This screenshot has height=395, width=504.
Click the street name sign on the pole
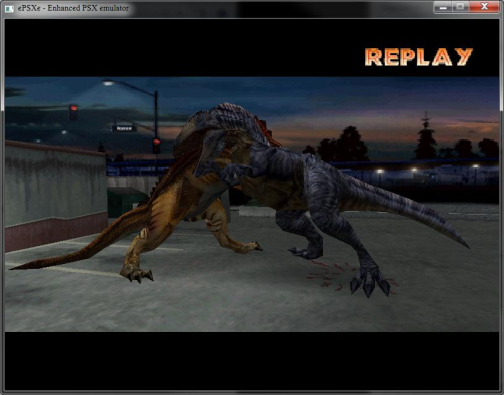[123, 128]
